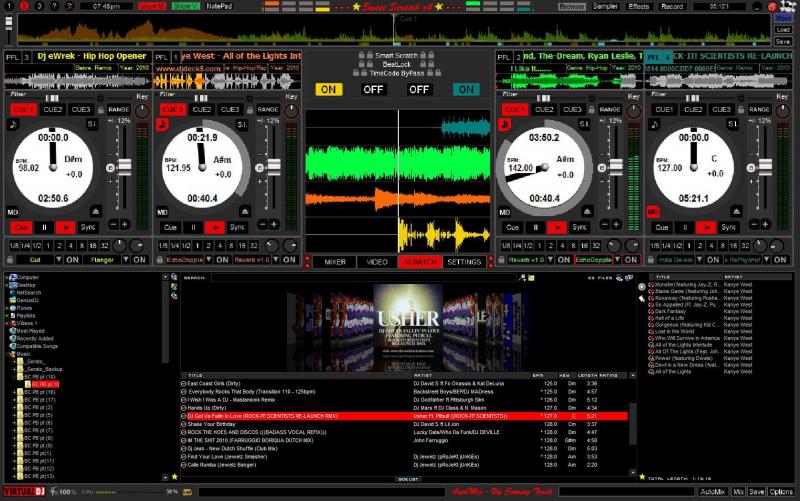Click lock icon beside RANGE on Hip Hop Opener deck

101,110
